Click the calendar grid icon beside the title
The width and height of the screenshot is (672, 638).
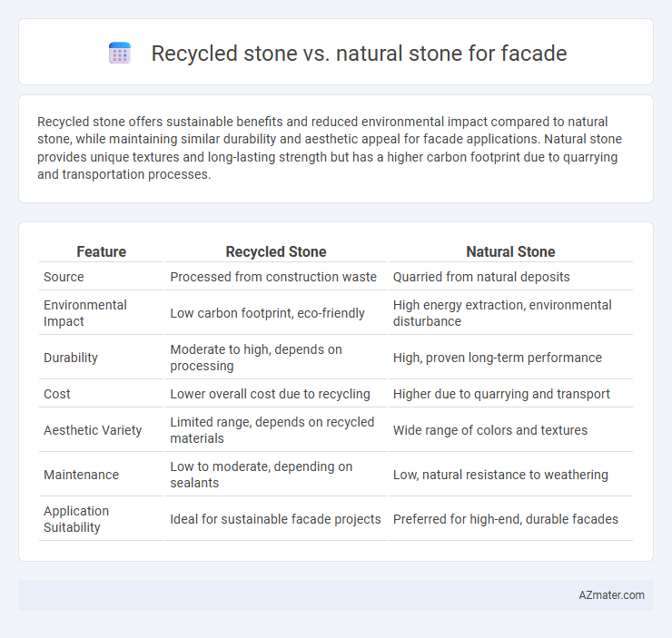click(x=120, y=53)
